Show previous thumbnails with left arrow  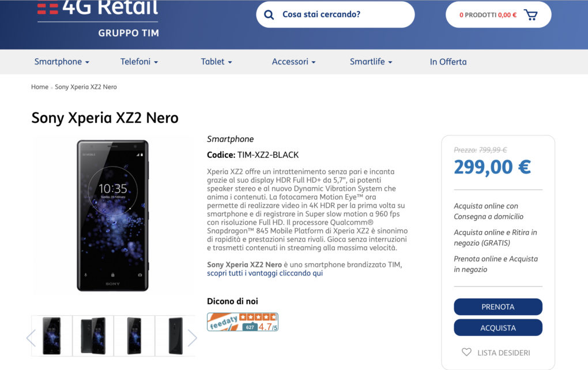[31, 337]
